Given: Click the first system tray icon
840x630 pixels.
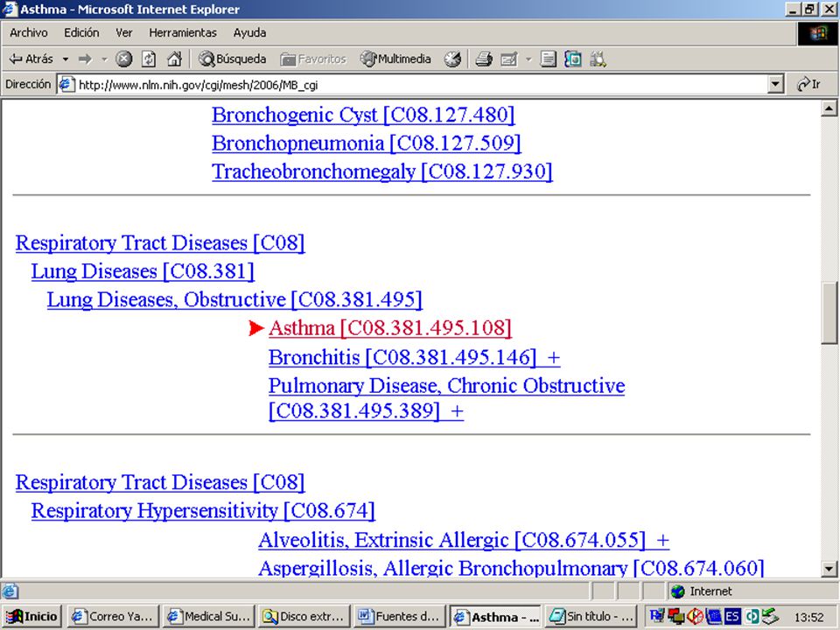Looking at the screenshot, I should (x=657, y=617).
